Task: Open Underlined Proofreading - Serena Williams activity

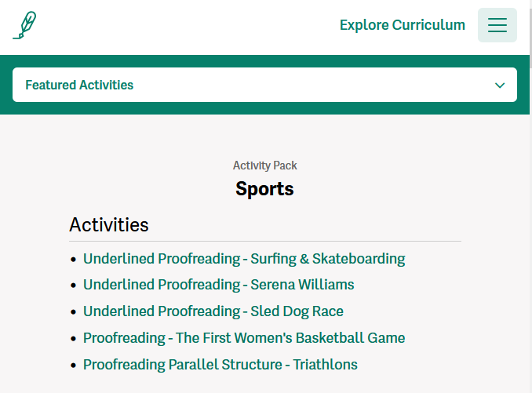Action: pyautogui.click(x=218, y=285)
